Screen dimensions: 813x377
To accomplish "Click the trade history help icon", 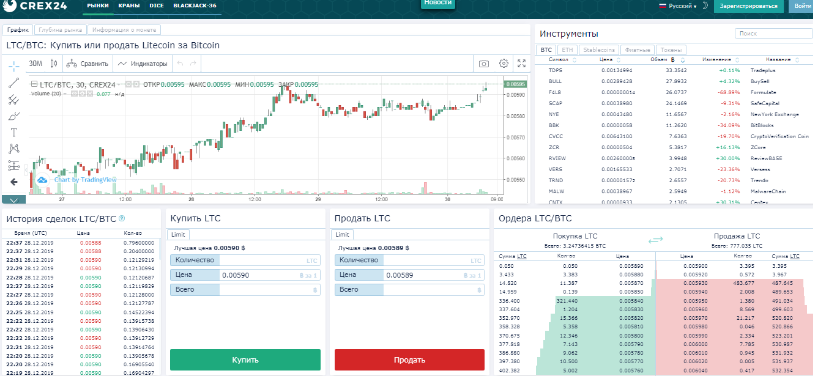I will coord(121,218).
